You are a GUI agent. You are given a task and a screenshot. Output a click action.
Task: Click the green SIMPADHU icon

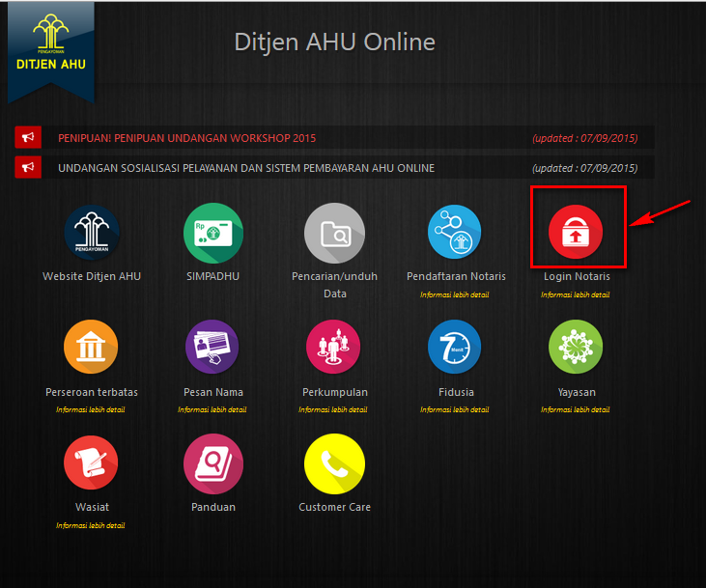pos(213,234)
